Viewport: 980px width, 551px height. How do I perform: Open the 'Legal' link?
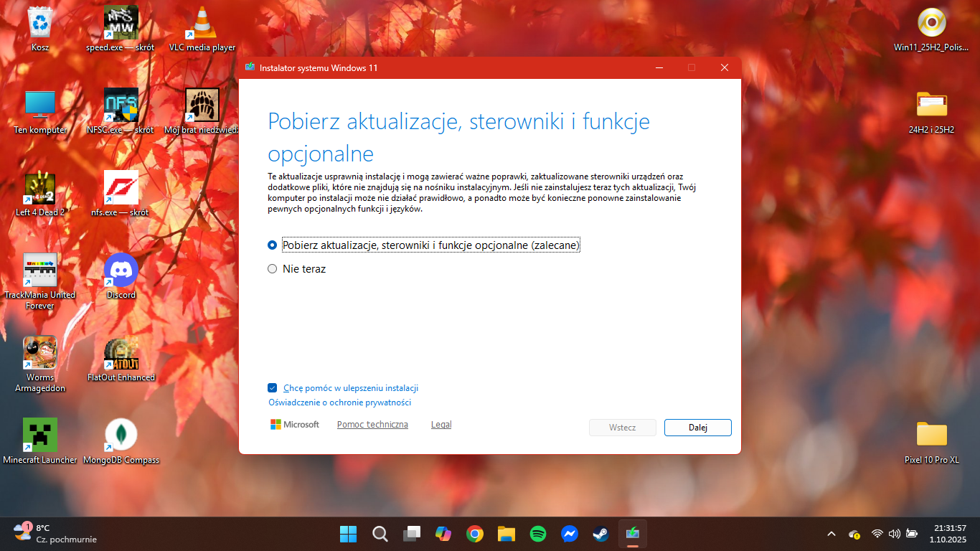click(x=441, y=425)
